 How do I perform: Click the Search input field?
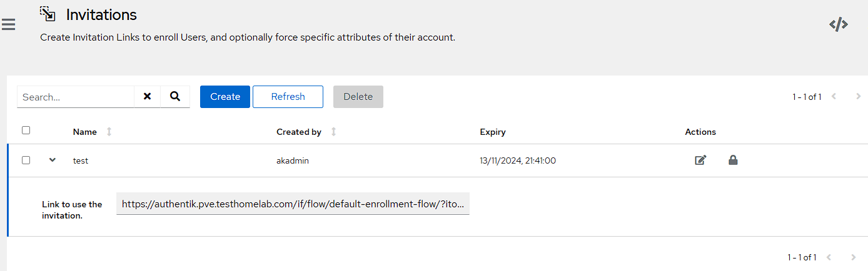coord(76,97)
